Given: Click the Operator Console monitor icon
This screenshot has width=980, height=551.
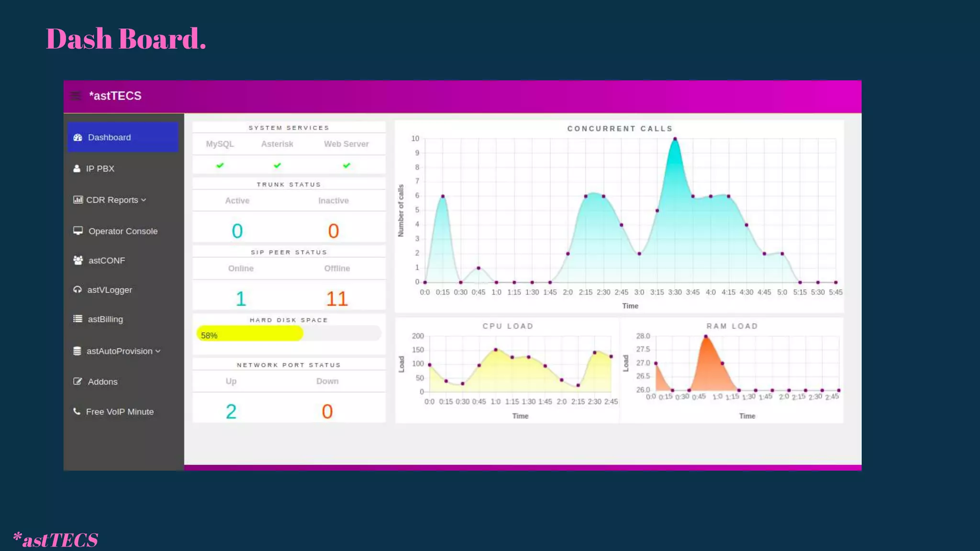Looking at the screenshot, I should pyautogui.click(x=78, y=231).
